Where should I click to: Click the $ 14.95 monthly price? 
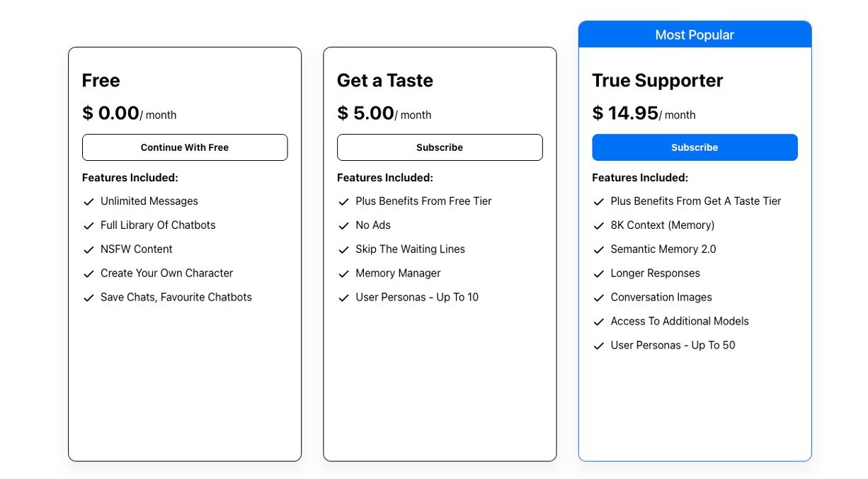[x=625, y=113]
